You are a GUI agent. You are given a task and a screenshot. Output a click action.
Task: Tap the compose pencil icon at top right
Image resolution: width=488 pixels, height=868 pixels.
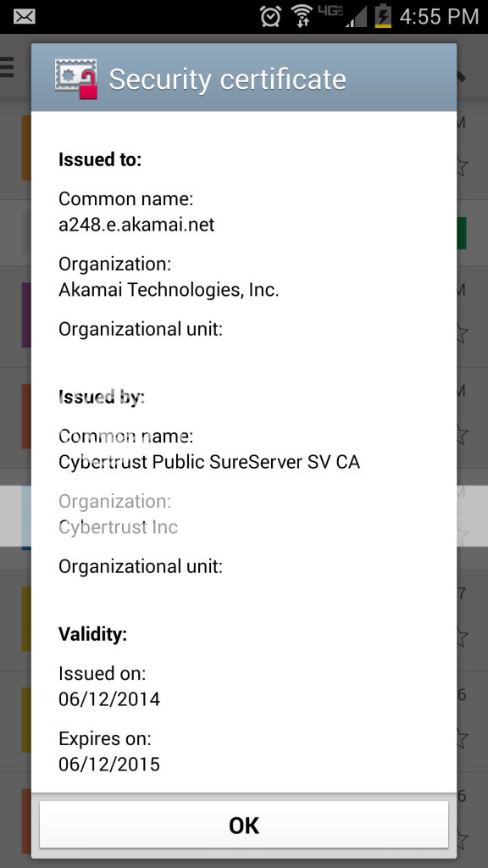[x=462, y=75]
